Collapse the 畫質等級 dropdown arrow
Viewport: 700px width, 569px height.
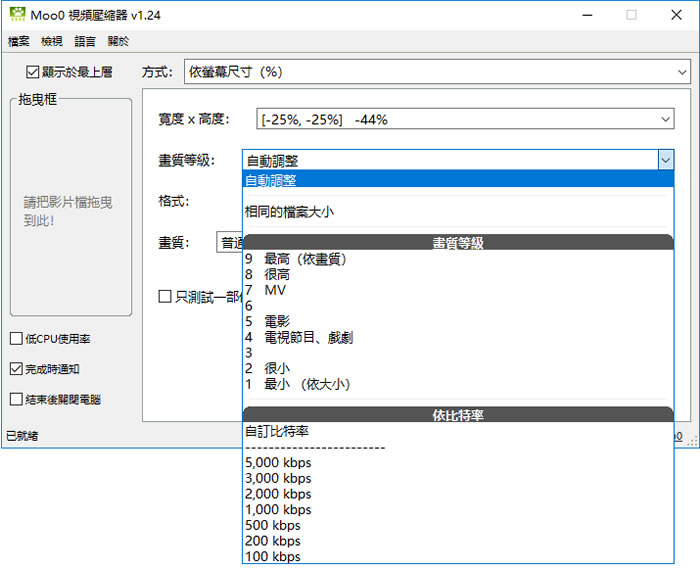(x=665, y=160)
